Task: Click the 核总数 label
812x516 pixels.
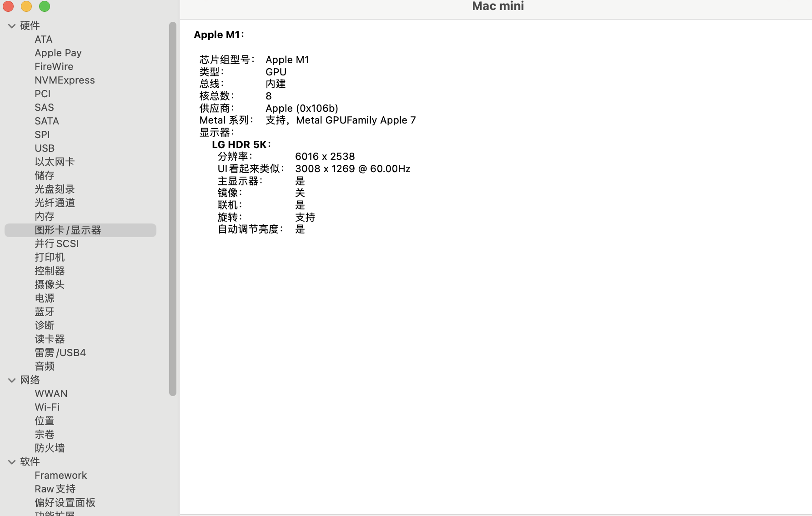Action: click(217, 96)
